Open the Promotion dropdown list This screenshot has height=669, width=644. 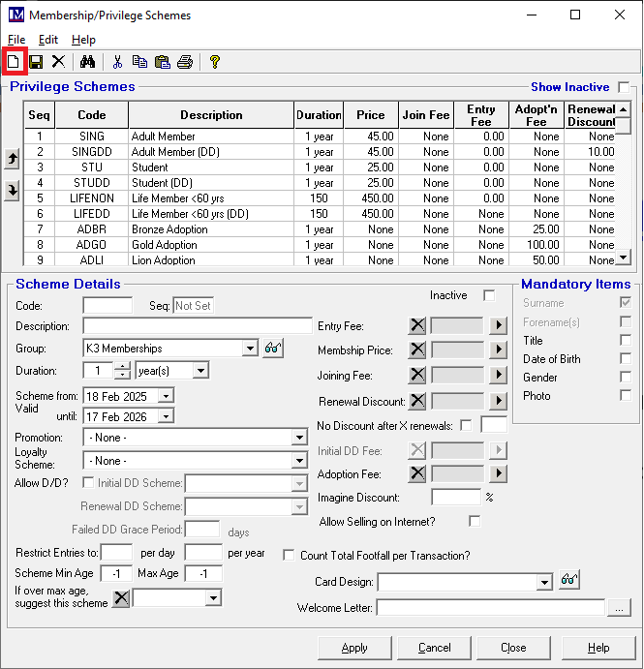pos(299,438)
